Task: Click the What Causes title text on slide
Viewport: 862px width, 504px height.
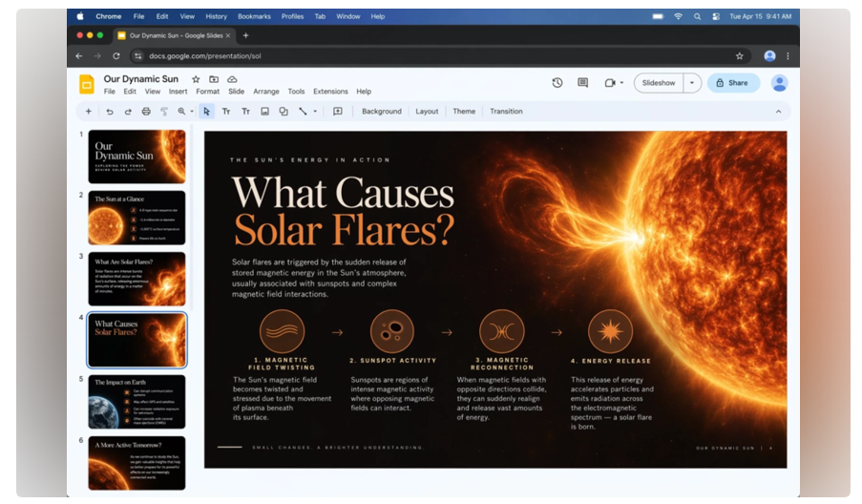Action: click(343, 193)
